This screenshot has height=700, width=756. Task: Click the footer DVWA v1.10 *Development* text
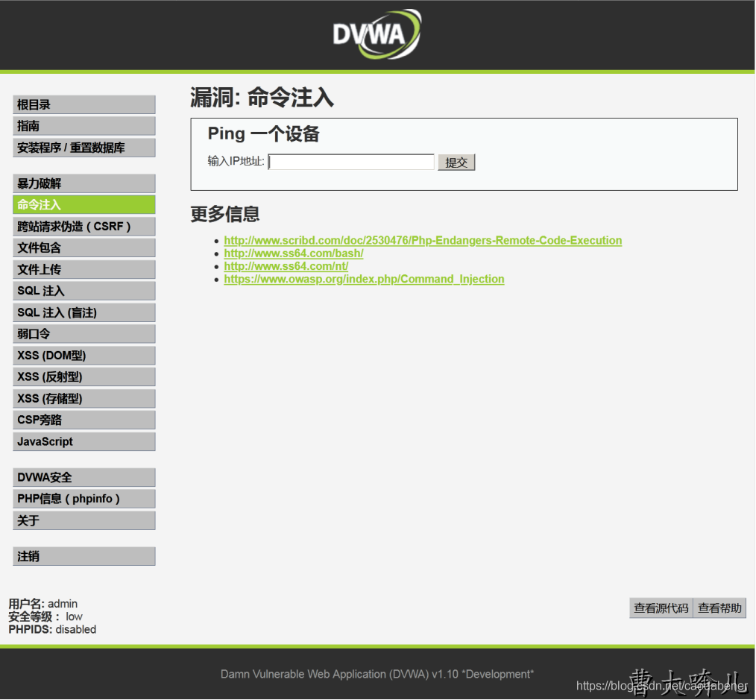coord(377,674)
